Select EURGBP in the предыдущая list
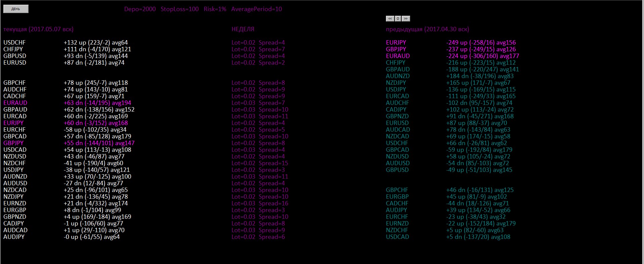 (x=397, y=197)
